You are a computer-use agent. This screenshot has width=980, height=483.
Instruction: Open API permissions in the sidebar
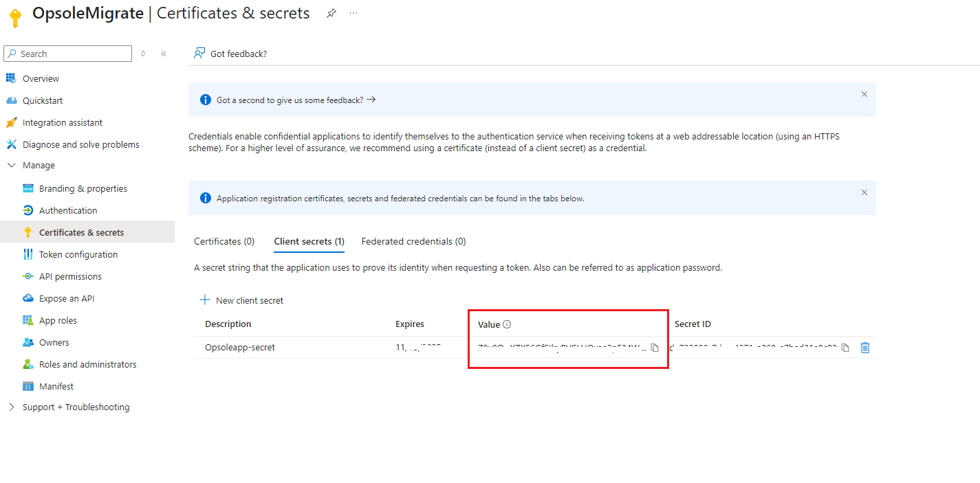[70, 277]
